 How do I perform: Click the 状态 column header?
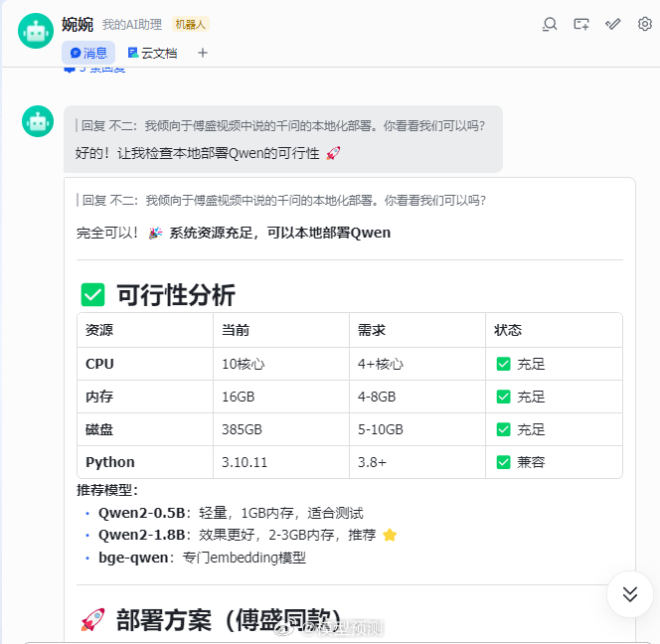[x=508, y=330]
